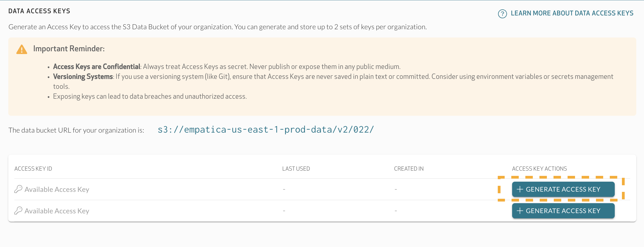Click plus icon on second Generate Access Key button
644x247 pixels.
(520, 211)
